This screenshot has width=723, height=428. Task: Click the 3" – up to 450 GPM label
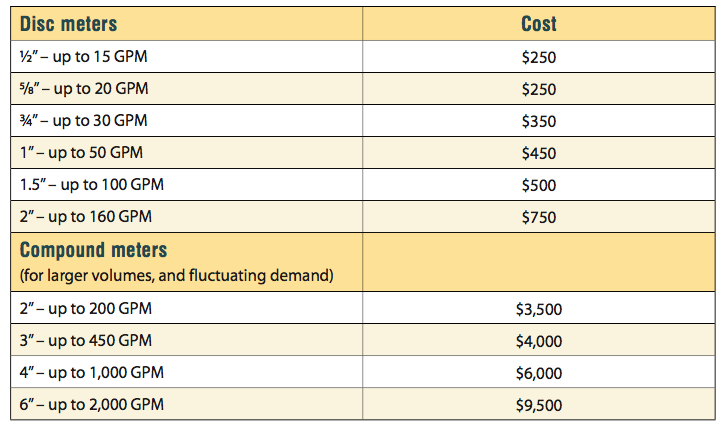coord(78,341)
